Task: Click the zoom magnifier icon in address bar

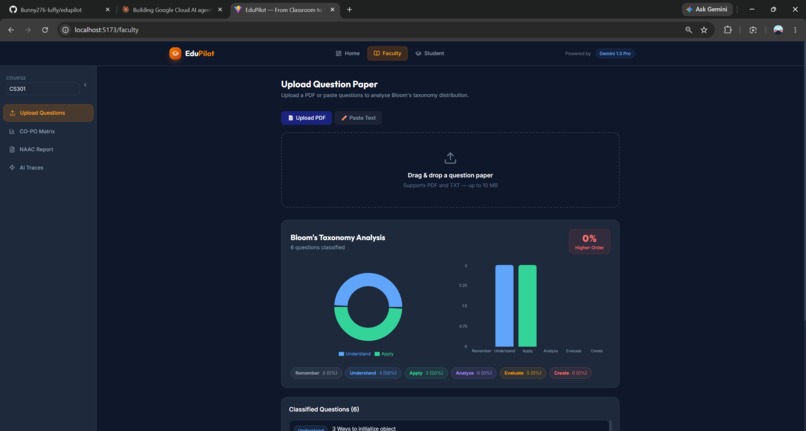Action: [688, 30]
